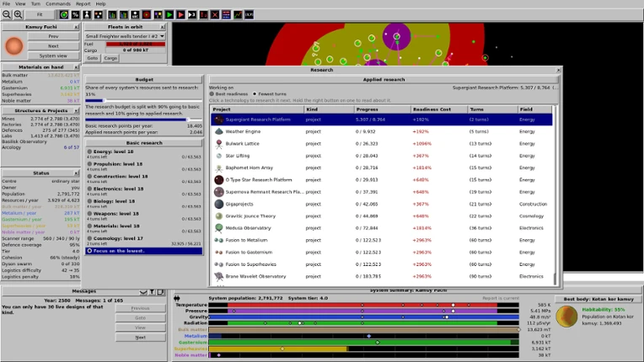Image resolution: width=644 pixels, height=362 pixels.
Task: Click the second bar chart toolbar icon
Action: 124,15
